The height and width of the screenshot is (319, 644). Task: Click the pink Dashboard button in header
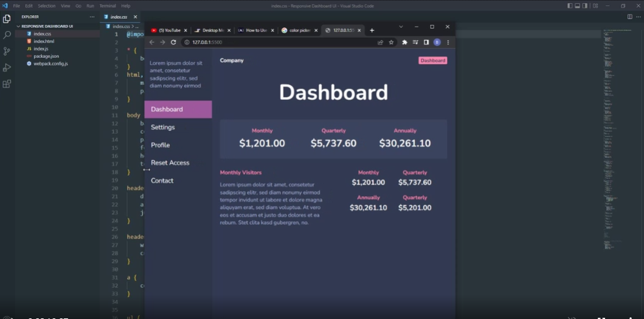click(x=432, y=60)
